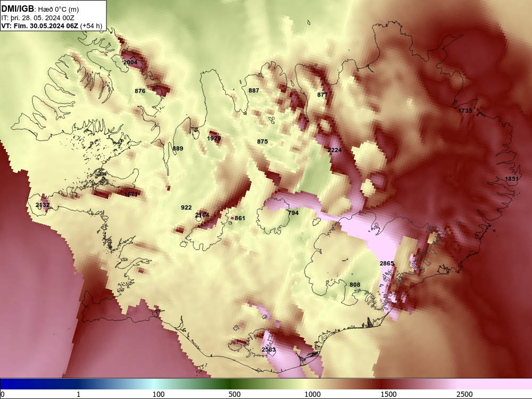Select the IT initialization time line
Screen dimensions: 532x399
coord(38,18)
